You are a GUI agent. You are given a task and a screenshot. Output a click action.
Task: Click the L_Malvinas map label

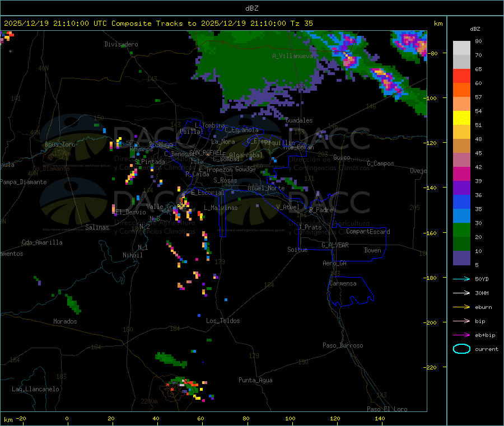(221, 208)
